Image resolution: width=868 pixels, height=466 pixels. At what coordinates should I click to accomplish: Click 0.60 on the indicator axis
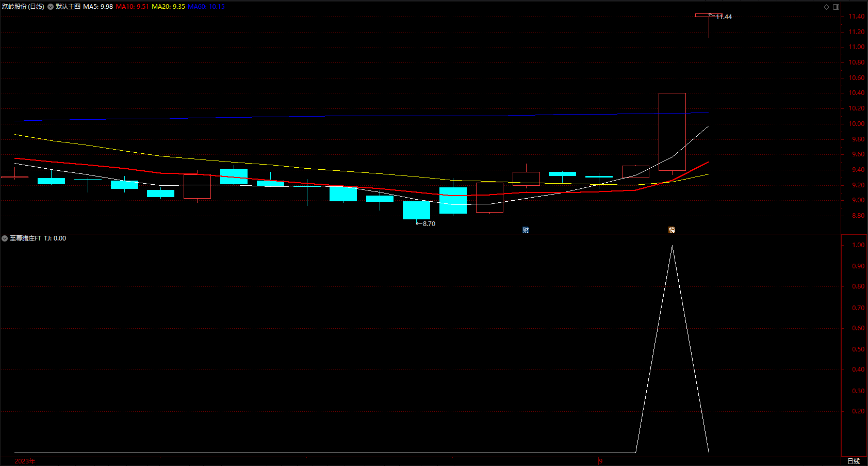click(858, 328)
